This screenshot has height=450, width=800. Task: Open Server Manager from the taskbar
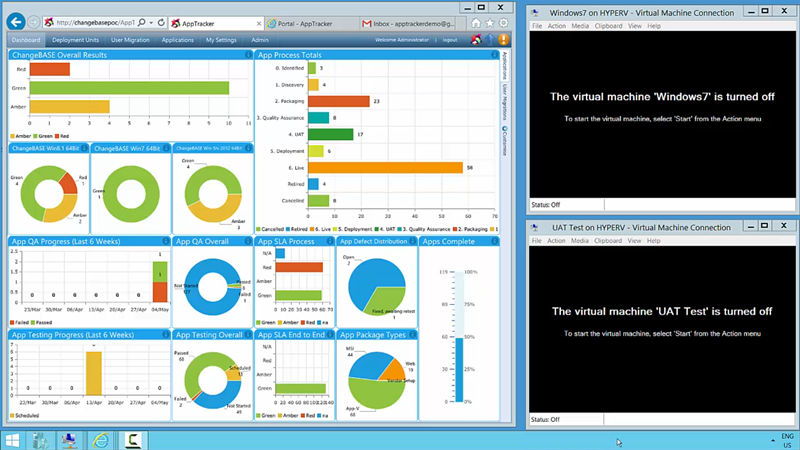pyautogui.click(x=40, y=440)
